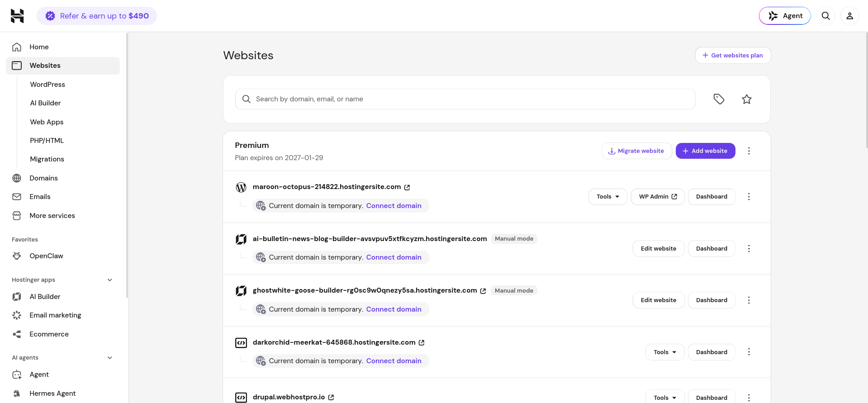Open Tools dropdown for maroon-octopus site
868x403 pixels.
pyautogui.click(x=607, y=197)
